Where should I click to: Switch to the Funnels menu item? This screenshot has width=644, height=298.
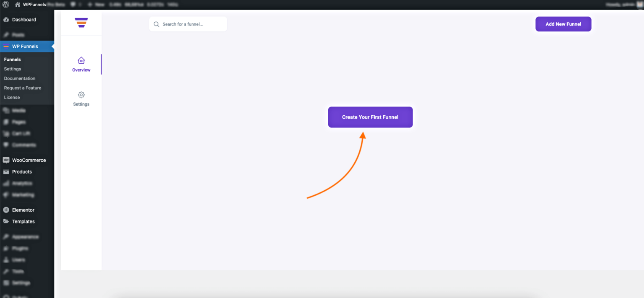(11, 59)
